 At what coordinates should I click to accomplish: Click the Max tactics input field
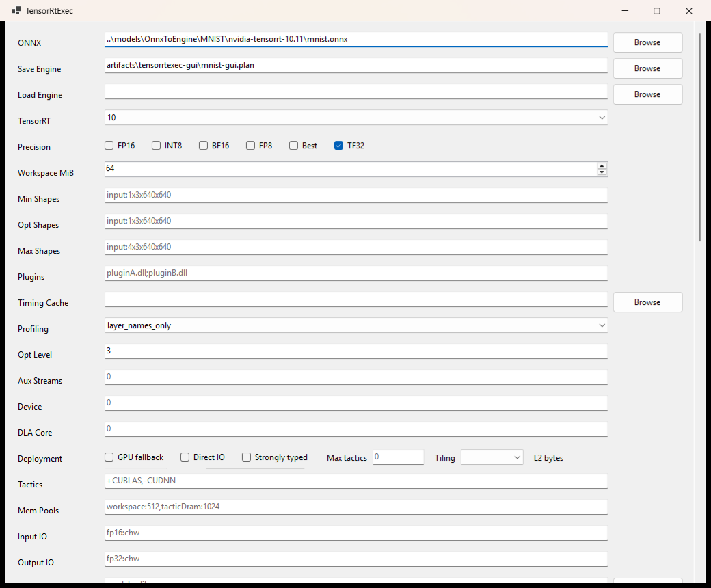point(398,457)
